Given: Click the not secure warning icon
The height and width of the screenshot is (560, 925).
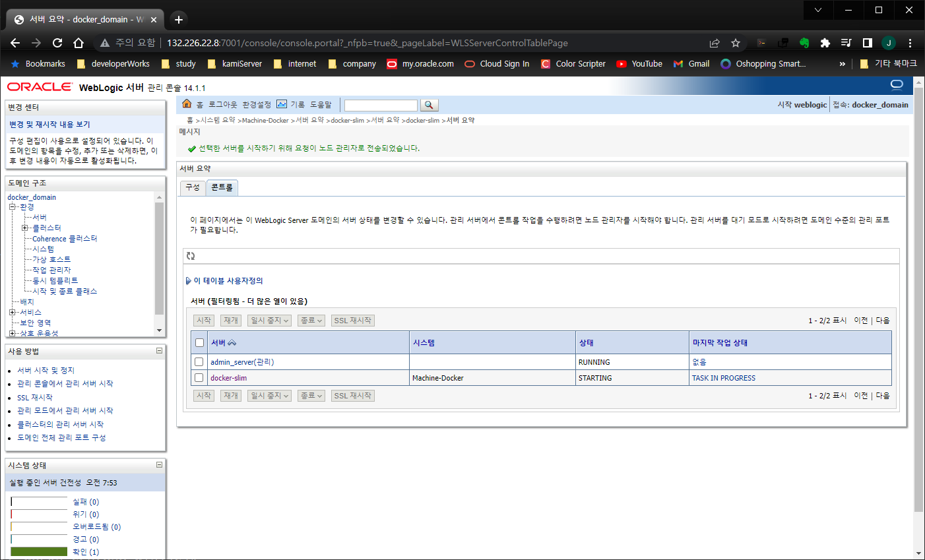Looking at the screenshot, I should 105,43.
